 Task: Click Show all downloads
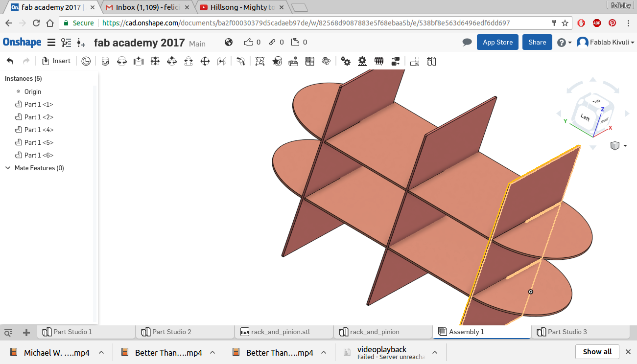[x=597, y=352]
